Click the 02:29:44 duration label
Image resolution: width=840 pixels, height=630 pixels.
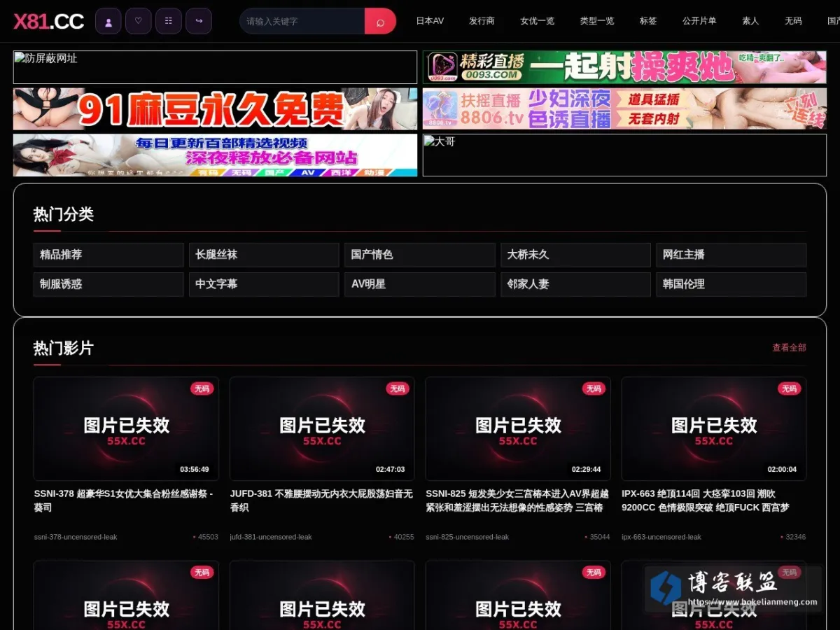point(587,469)
